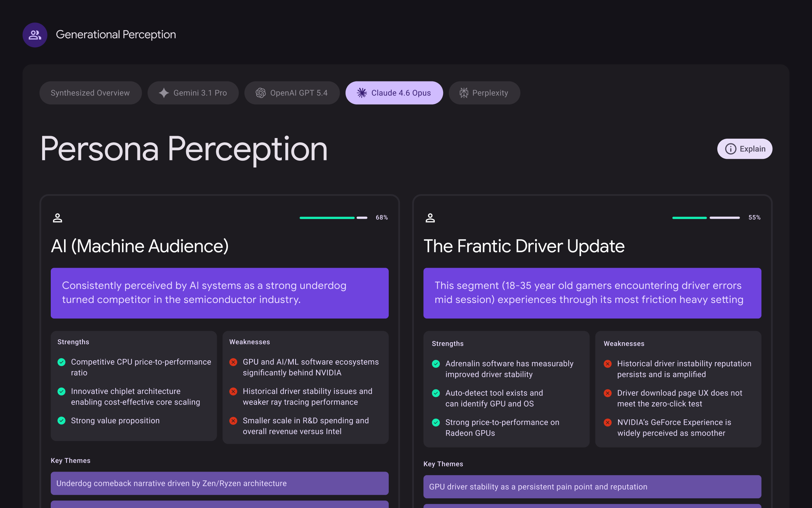Click 'Strong price-to-performance on Radeon GPUs' text

[502, 428]
